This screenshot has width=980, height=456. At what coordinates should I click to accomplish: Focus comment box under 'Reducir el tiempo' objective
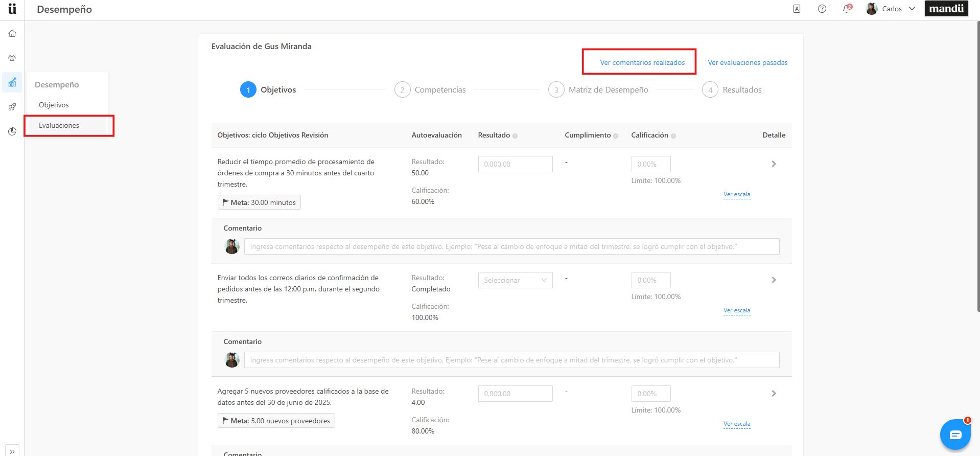[x=511, y=246]
